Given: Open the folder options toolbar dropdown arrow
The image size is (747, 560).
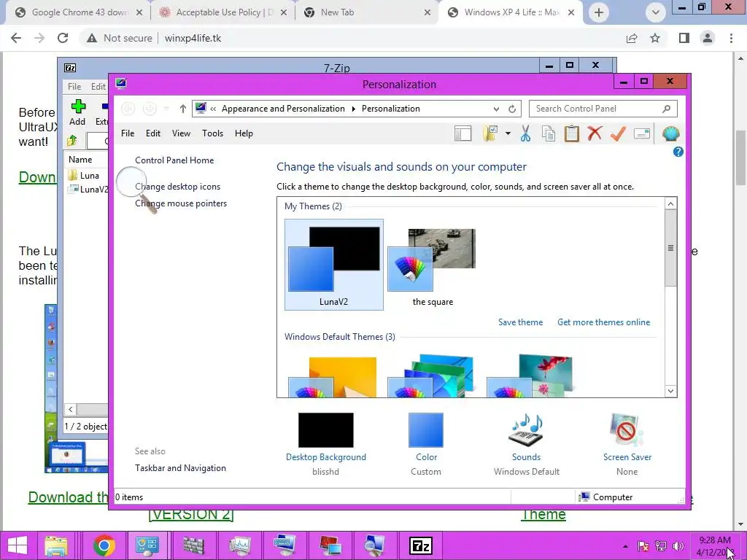Looking at the screenshot, I should 508,134.
